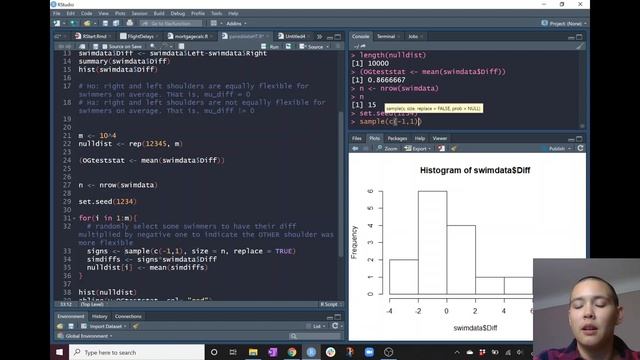
Task: Open the Code menu
Action: (86, 13)
